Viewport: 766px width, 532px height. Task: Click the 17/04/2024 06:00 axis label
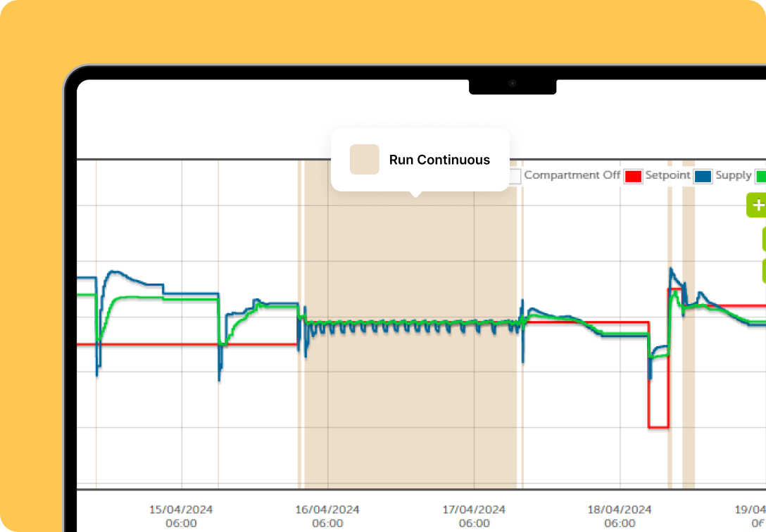click(x=474, y=517)
